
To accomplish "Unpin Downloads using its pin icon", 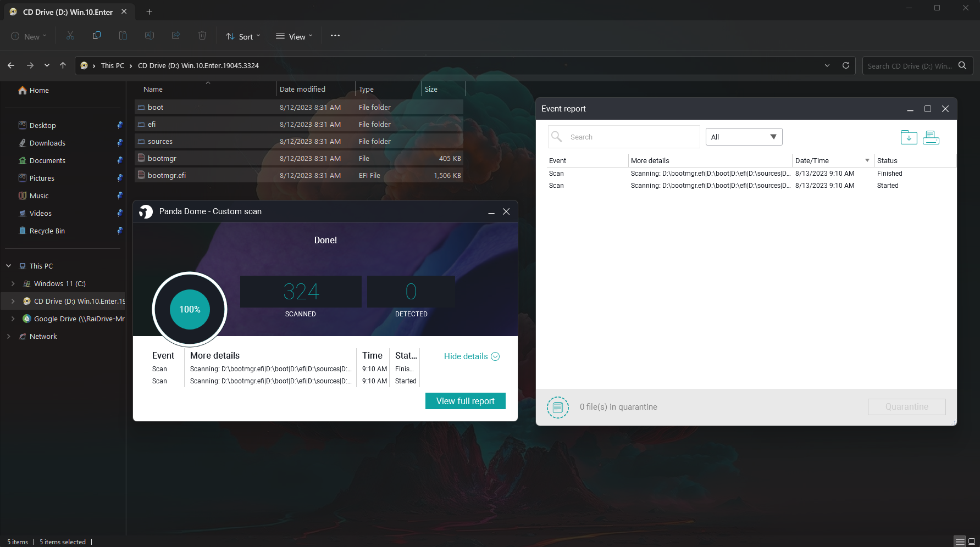I will [x=120, y=143].
